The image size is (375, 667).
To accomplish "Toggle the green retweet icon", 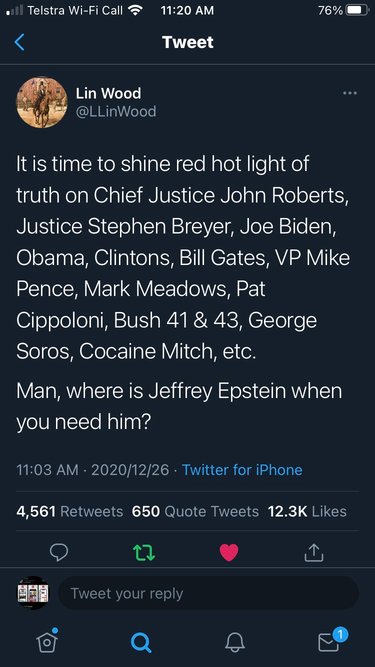I will [x=144, y=552].
